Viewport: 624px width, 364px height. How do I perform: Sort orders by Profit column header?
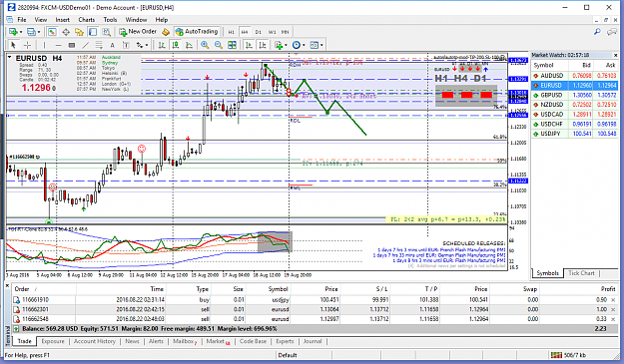coord(608,289)
